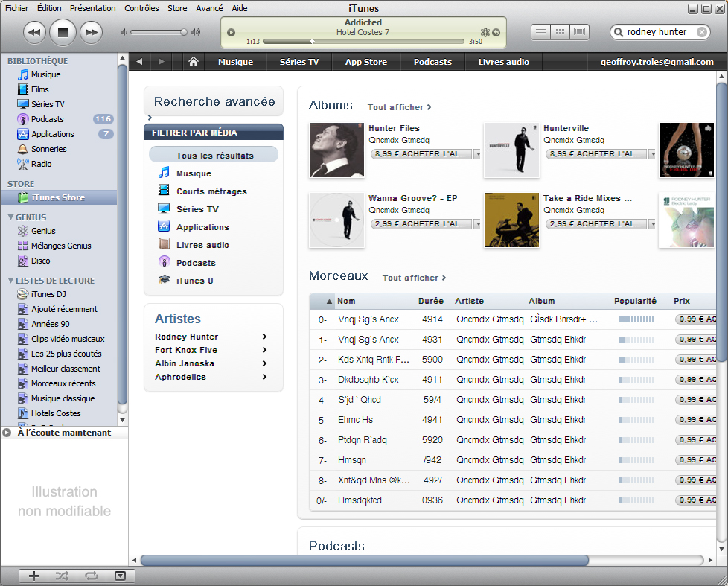The image size is (728, 586).
Task: Collapse the GENIUS sidebar section
Action: [x=10, y=217]
